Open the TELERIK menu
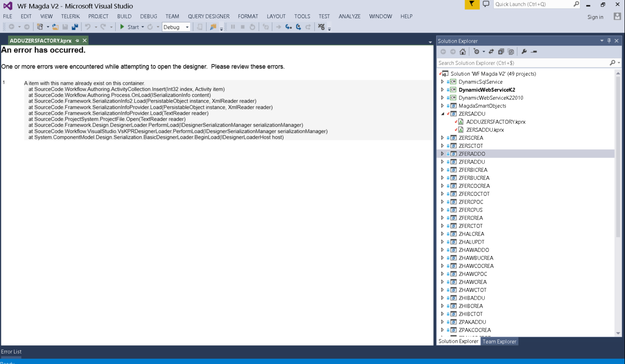 pyautogui.click(x=70, y=16)
